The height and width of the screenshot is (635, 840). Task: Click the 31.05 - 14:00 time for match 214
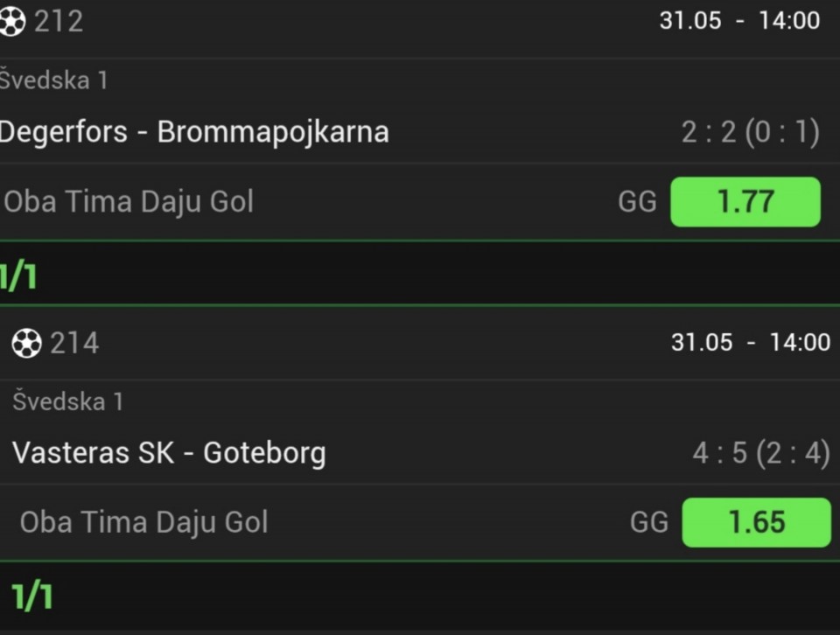(751, 343)
